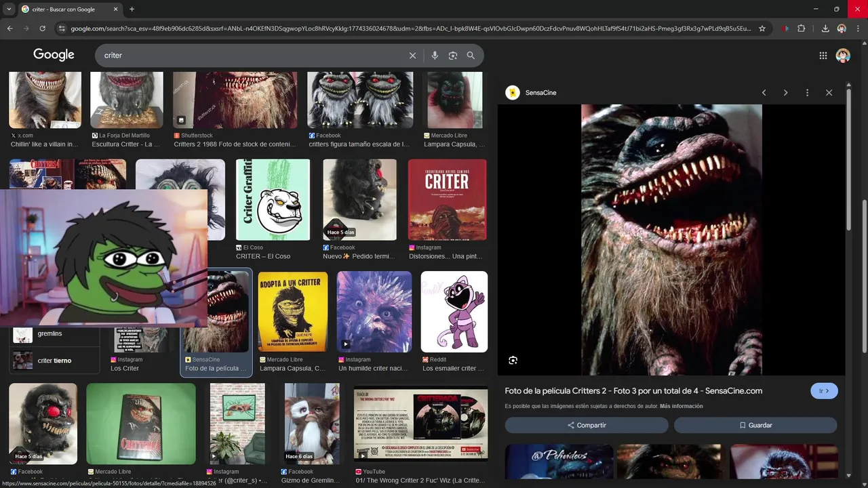Screen dimensions: 868x488
Task: Open the green-background Critters VHS image
Action: click(141, 424)
